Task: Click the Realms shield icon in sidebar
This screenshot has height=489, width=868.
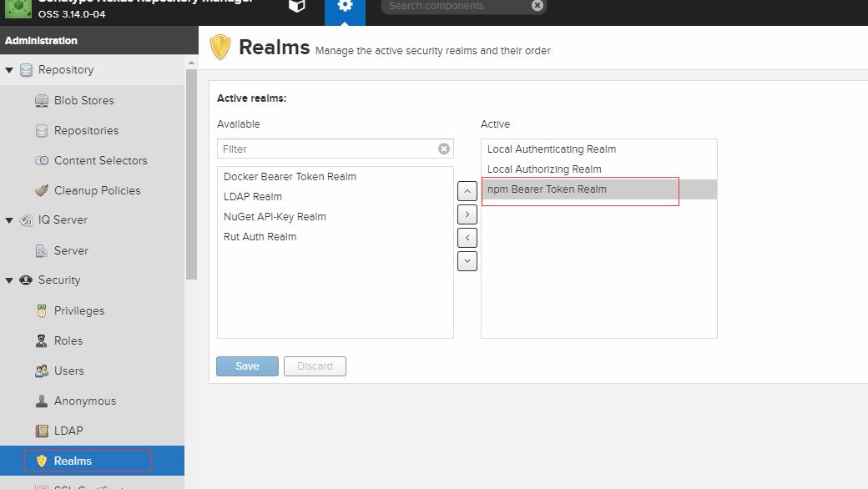Action: coord(42,461)
